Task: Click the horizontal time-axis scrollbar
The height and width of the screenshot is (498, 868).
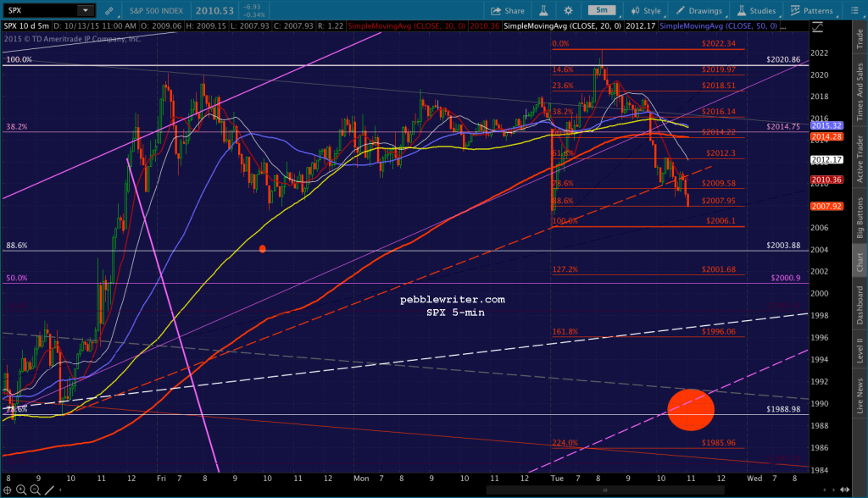Action: coord(605,490)
